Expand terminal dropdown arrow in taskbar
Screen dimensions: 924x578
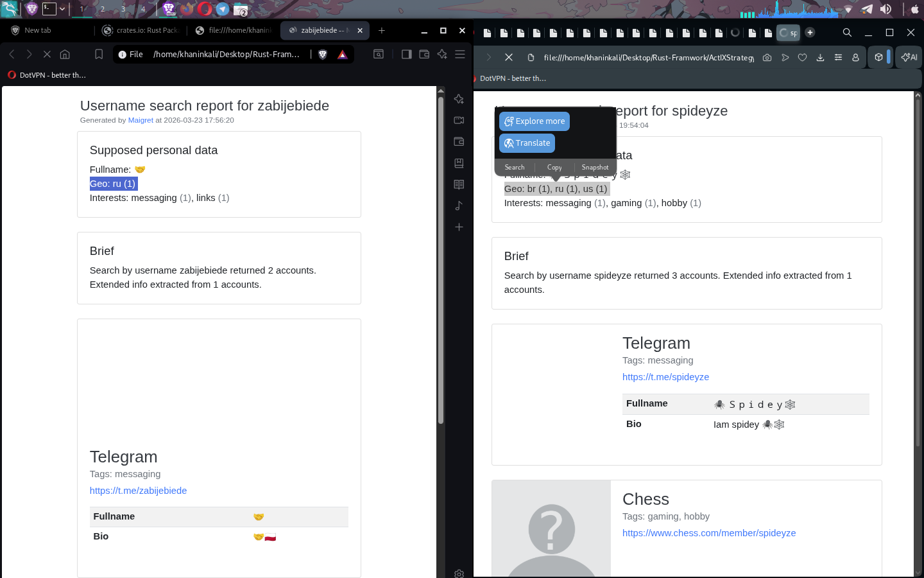pos(62,9)
